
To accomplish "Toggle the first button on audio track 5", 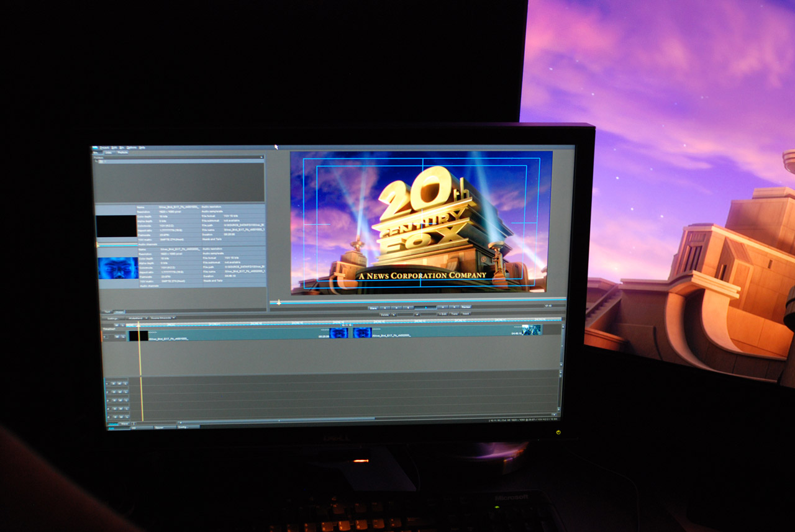I will point(115,417).
